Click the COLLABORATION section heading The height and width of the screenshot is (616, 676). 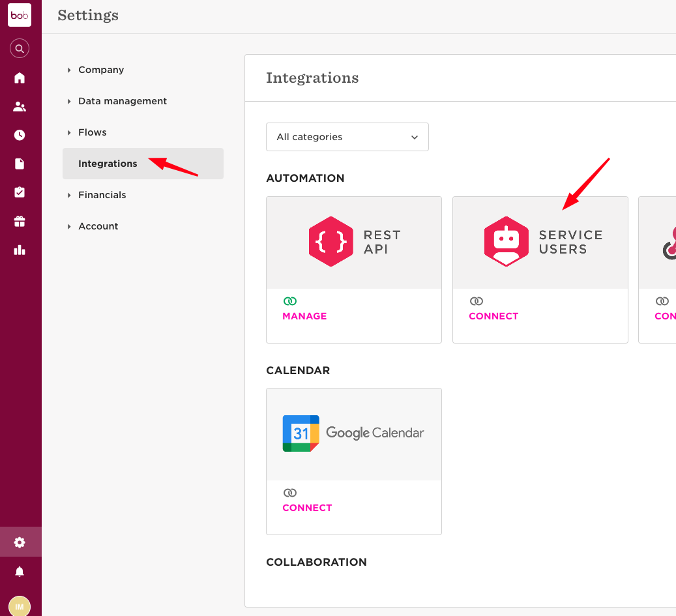coord(316,562)
